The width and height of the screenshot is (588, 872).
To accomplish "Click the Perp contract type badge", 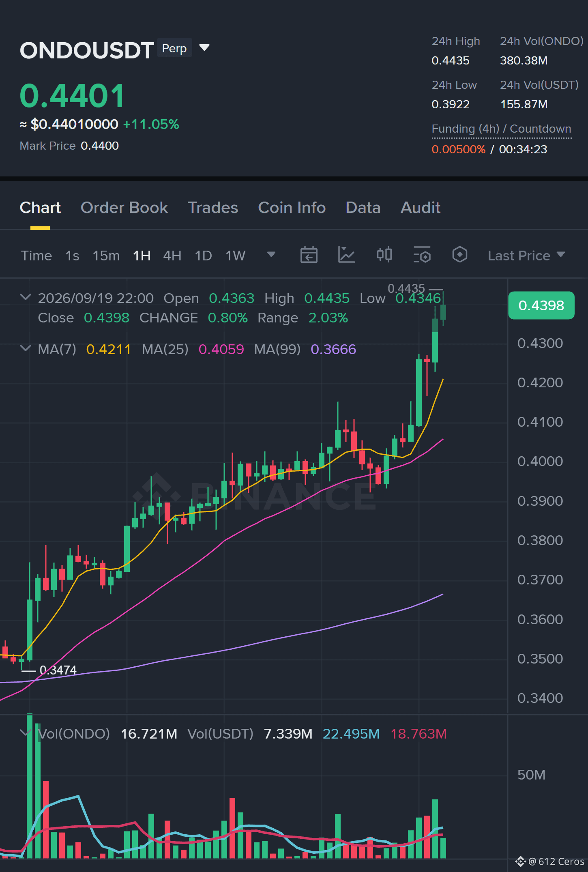I will [x=174, y=48].
